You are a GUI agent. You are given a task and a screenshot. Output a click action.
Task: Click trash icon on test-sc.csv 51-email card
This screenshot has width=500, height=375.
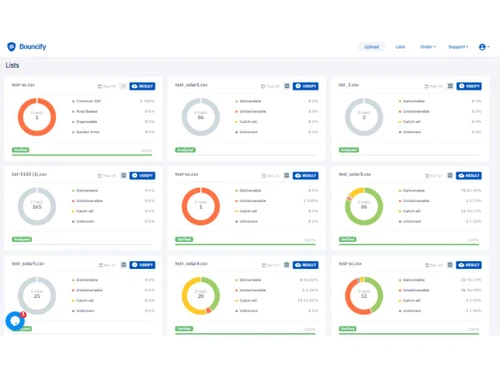point(450,265)
